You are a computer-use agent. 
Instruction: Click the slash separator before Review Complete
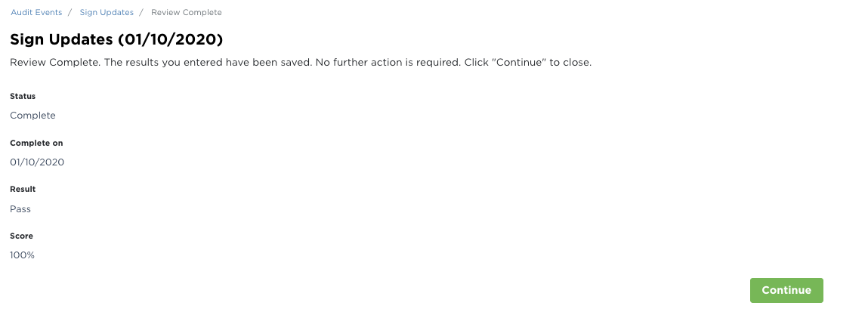click(x=142, y=13)
